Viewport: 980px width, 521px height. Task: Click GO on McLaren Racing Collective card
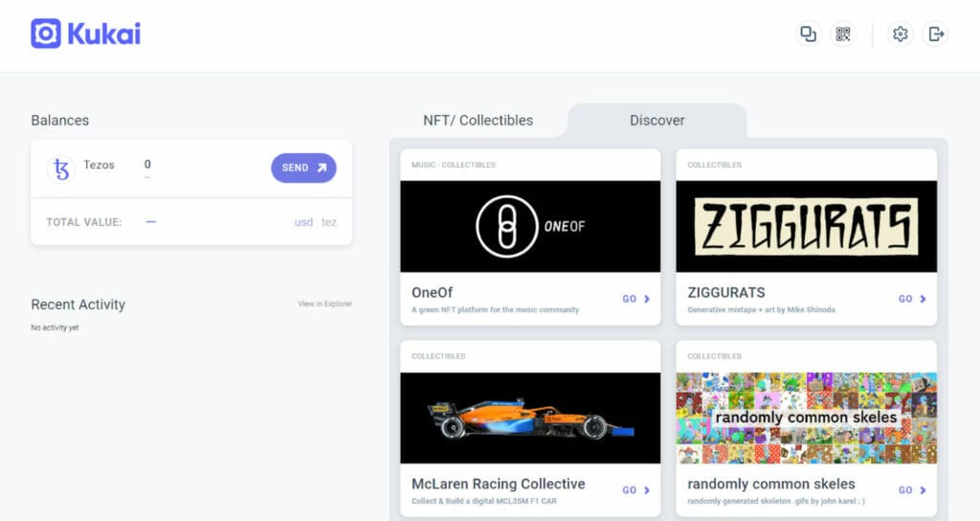click(x=636, y=490)
